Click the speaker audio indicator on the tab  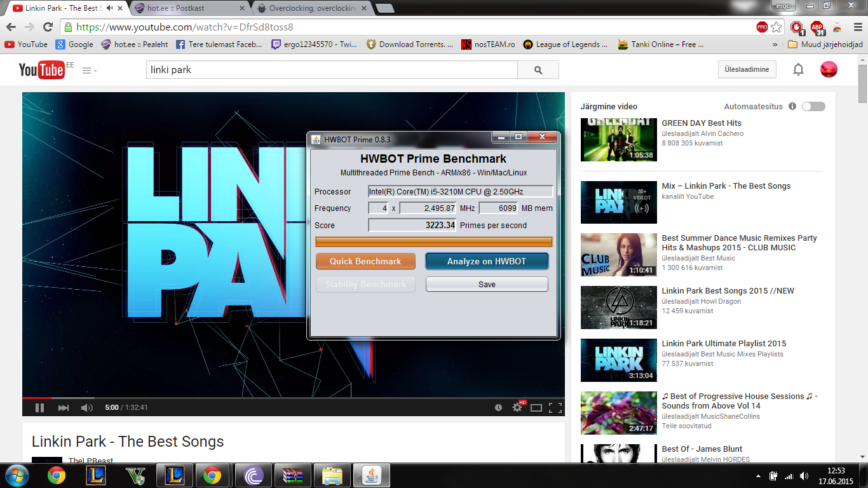pyautogui.click(x=109, y=8)
